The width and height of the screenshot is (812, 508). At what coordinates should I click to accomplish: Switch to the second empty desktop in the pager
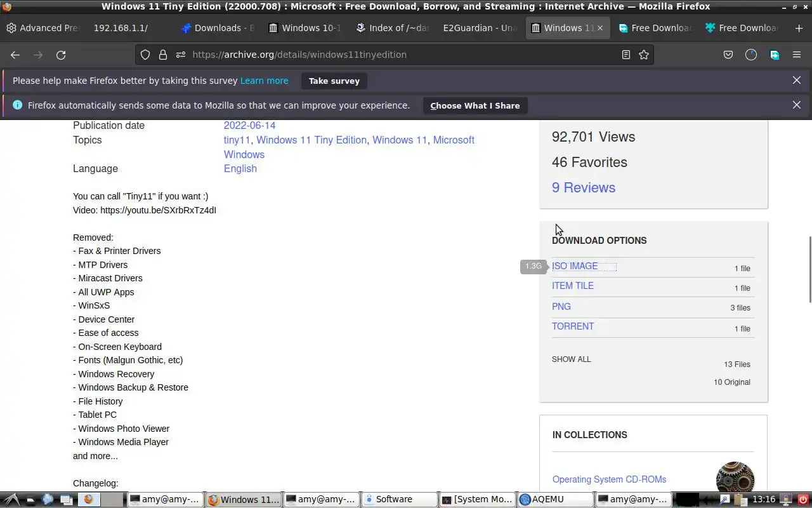pyautogui.click(x=112, y=500)
